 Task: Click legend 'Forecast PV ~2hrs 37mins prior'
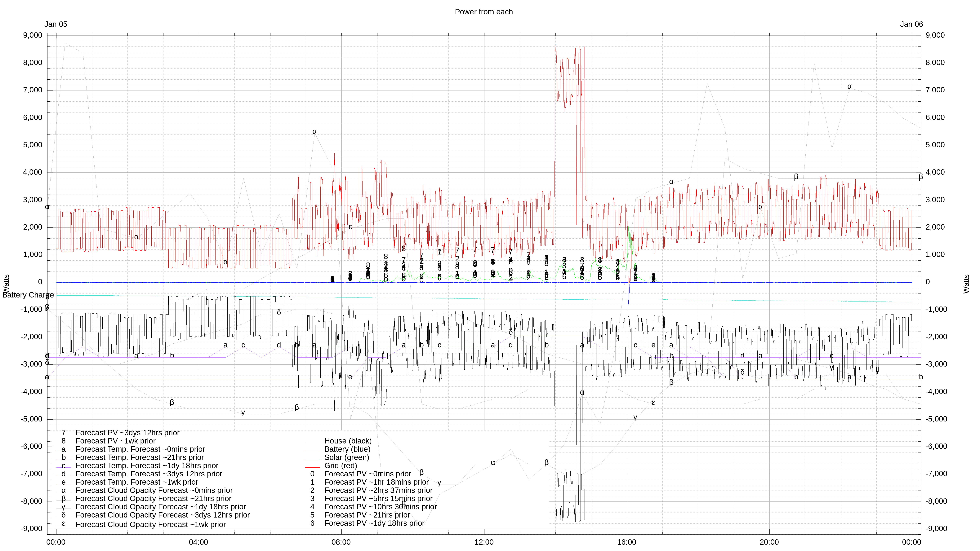(x=378, y=490)
